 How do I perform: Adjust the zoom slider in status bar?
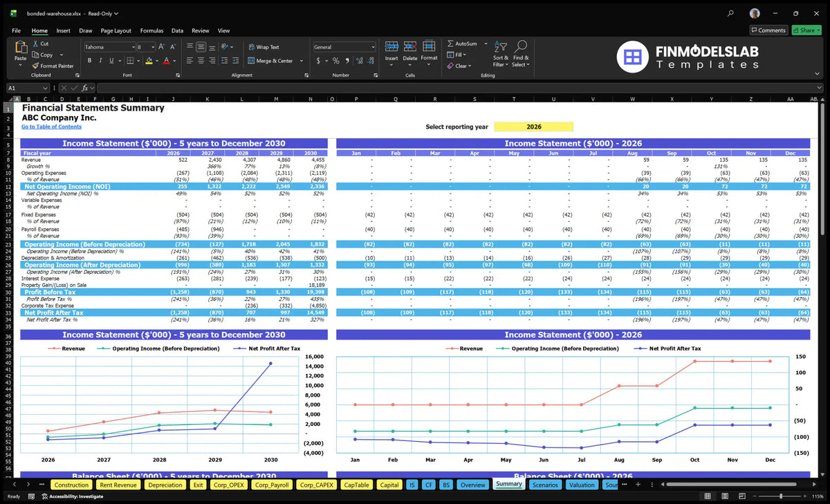coord(781,496)
